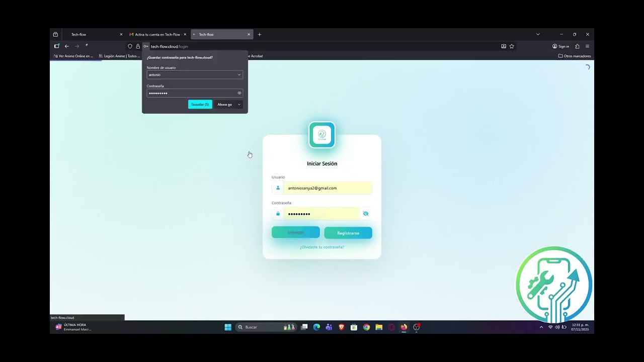Click the sidebar toggle icon left of back arrow
The width and height of the screenshot is (644, 362).
57,46
